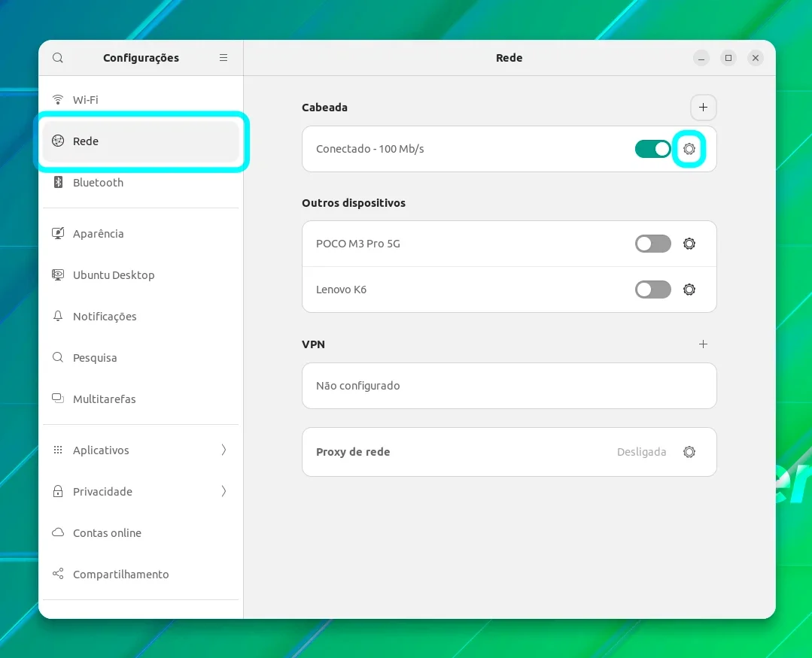Click the Não configurado VPN row
The height and width of the screenshot is (658, 812).
coord(509,386)
